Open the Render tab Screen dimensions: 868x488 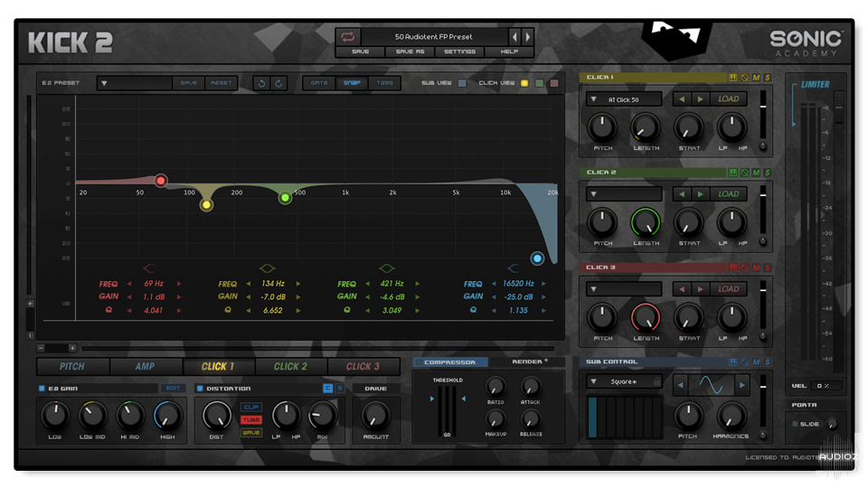tap(529, 361)
